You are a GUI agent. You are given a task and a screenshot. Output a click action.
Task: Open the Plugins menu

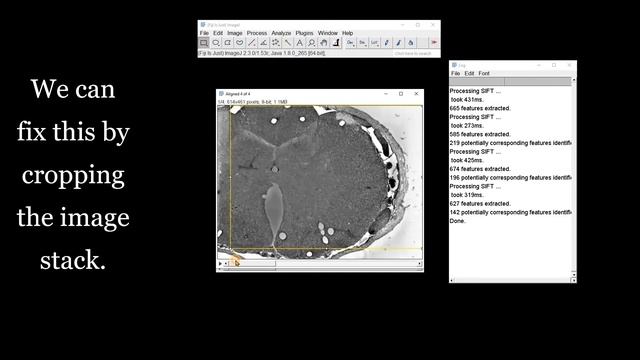(304, 33)
